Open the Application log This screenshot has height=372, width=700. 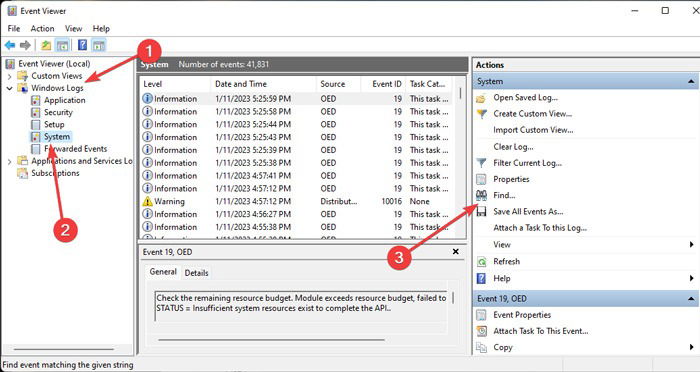coord(64,100)
